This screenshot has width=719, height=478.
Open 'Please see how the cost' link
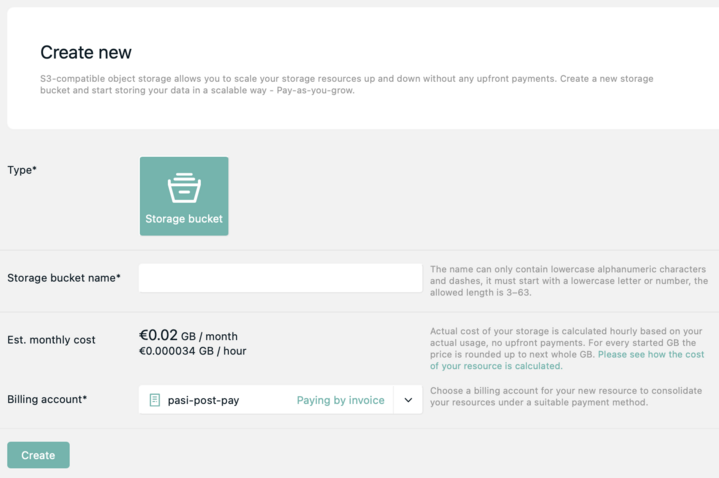[x=651, y=354]
